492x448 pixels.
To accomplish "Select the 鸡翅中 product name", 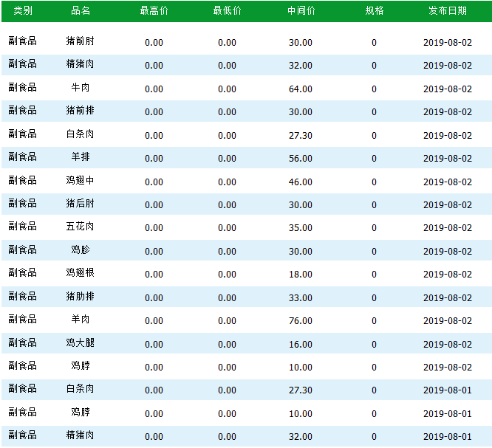I will (80, 181).
